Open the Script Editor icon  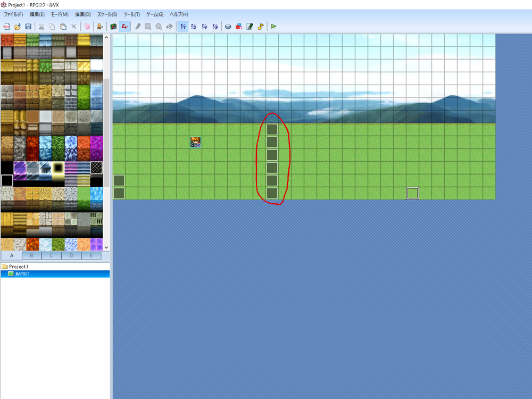point(250,27)
